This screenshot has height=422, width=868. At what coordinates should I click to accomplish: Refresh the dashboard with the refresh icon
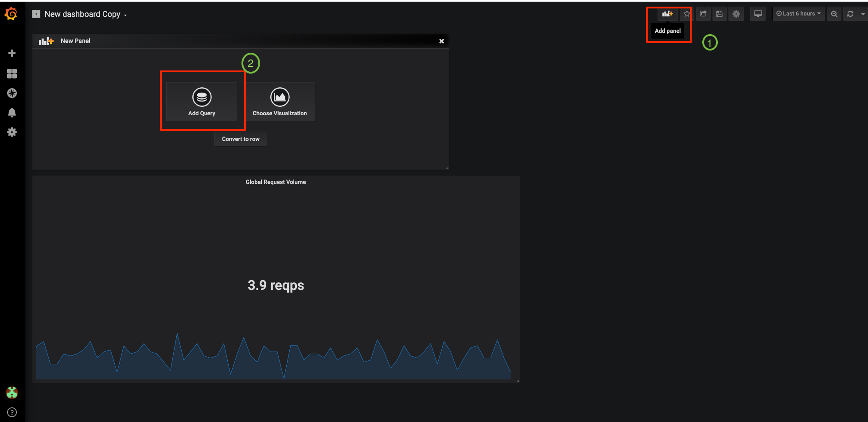point(850,14)
